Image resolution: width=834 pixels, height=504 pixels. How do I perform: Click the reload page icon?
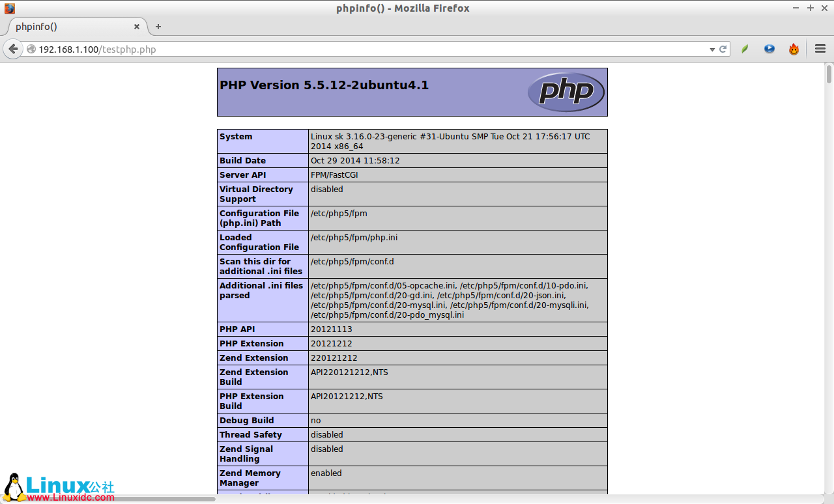[x=723, y=49]
